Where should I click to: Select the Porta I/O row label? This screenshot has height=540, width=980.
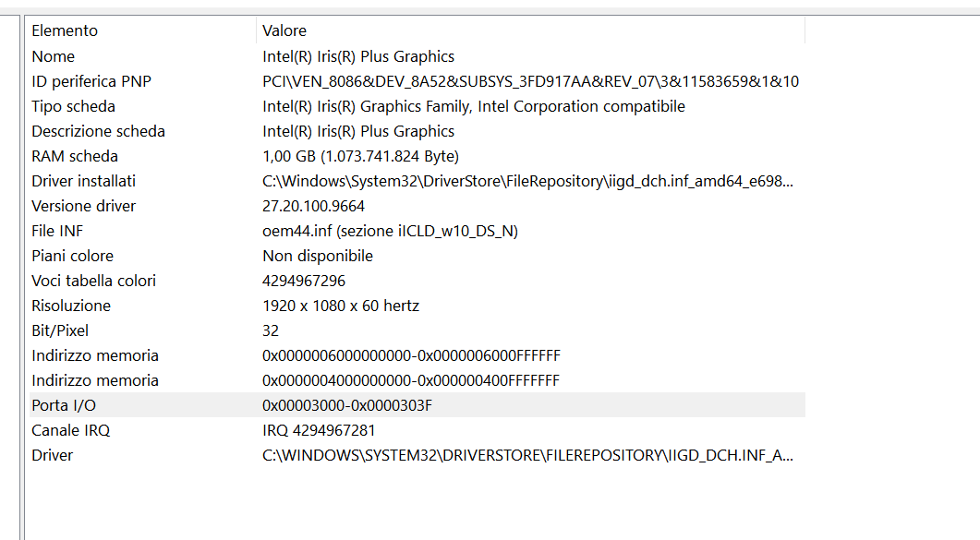click(64, 406)
